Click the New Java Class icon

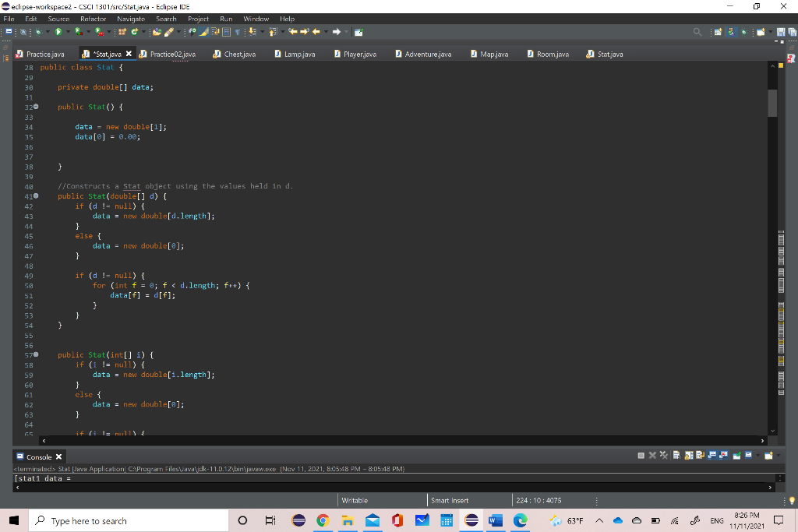[x=134, y=32]
